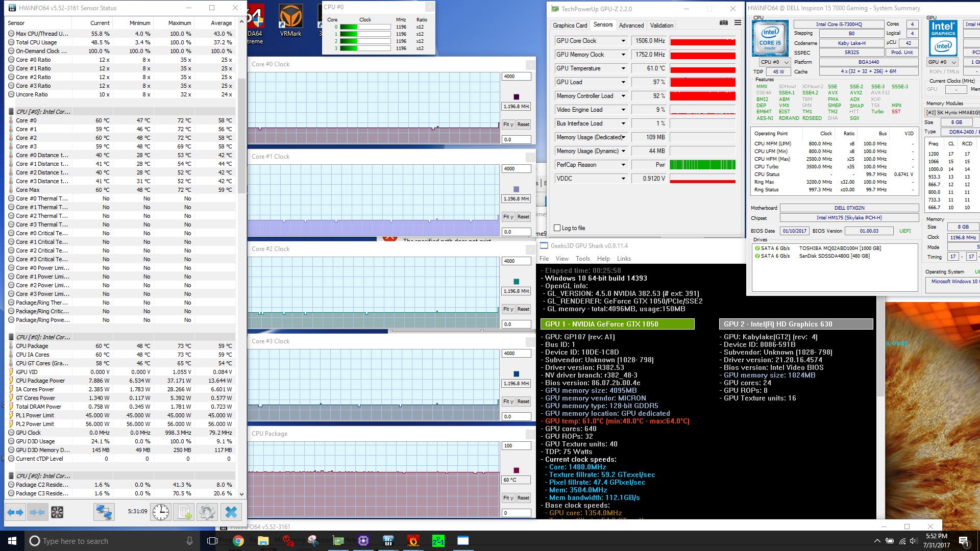Enable the Log to file checkbox

(557, 228)
